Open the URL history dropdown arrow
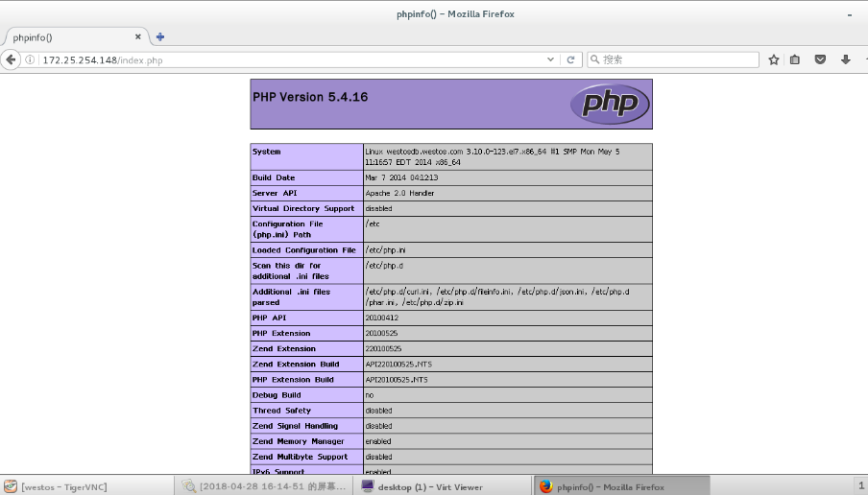The height and width of the screenshot is (495, 868). click(550, 59)
